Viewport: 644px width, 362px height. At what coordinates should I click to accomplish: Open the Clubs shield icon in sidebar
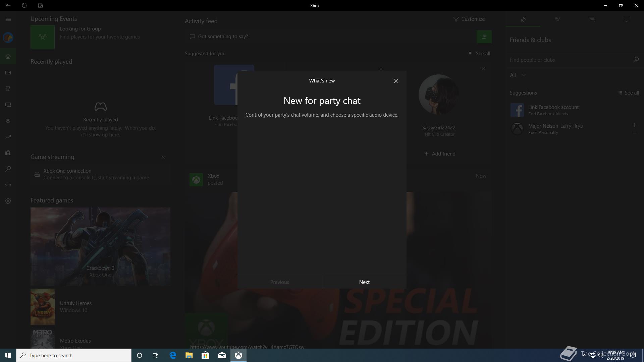tap(8, 121)
